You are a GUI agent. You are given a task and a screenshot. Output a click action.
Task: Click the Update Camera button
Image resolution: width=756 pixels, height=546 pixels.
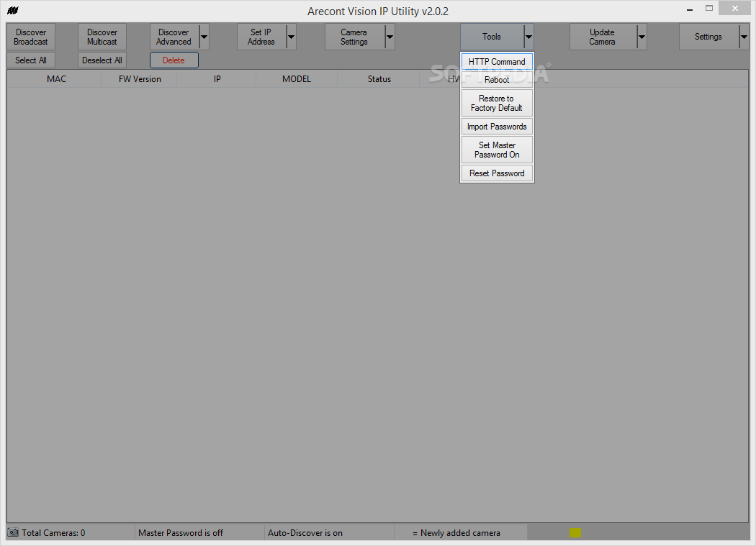[603, 37]
